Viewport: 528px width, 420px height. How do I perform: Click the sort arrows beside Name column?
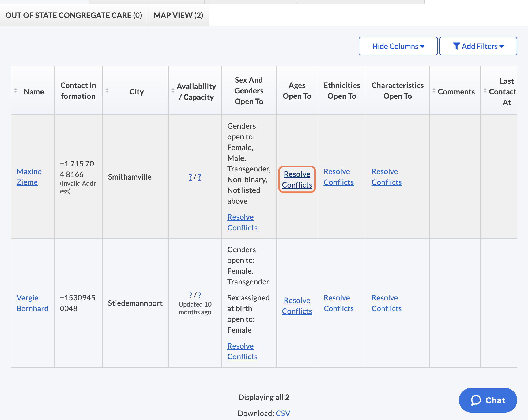(16, 91)
